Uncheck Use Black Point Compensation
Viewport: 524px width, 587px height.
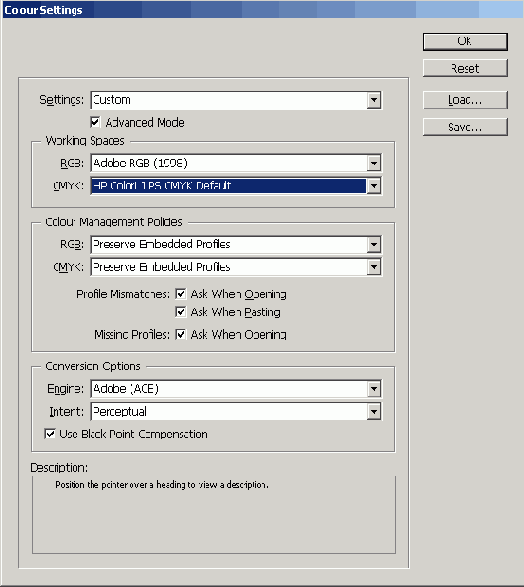point(50,434)
